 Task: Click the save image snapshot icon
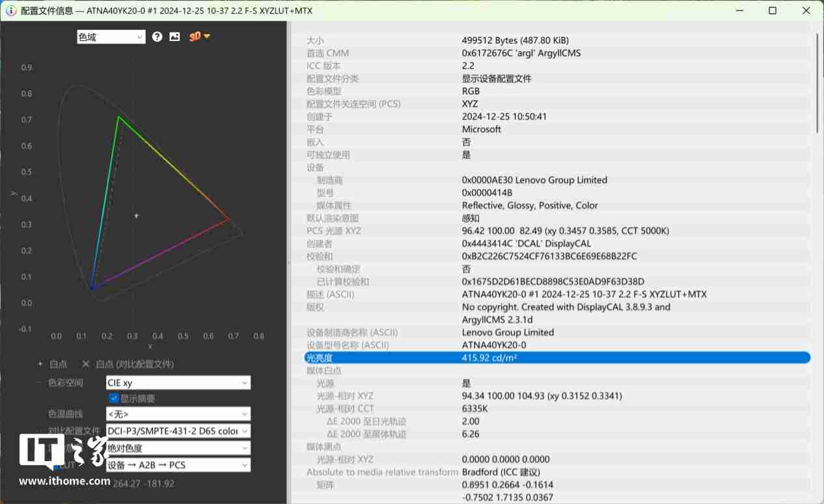(x=174, y=36)
